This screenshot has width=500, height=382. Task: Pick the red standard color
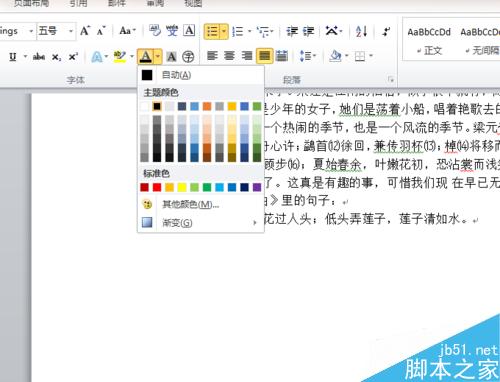click(157, 187)
